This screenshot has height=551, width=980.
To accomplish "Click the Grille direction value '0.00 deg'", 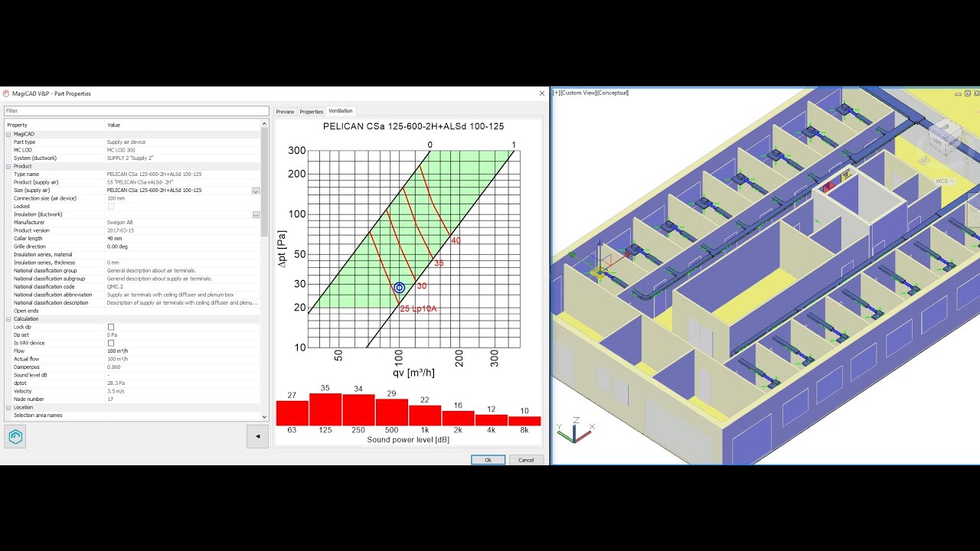I will [x=117, y=246].
